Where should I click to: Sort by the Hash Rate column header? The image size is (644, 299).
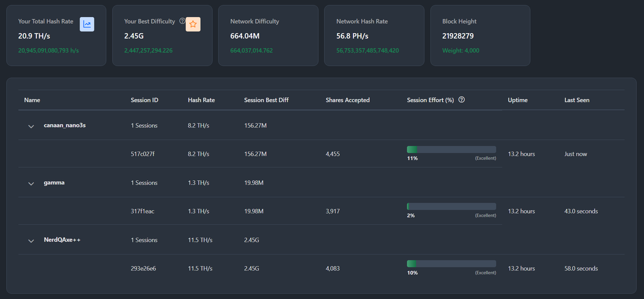coord(201,100)
